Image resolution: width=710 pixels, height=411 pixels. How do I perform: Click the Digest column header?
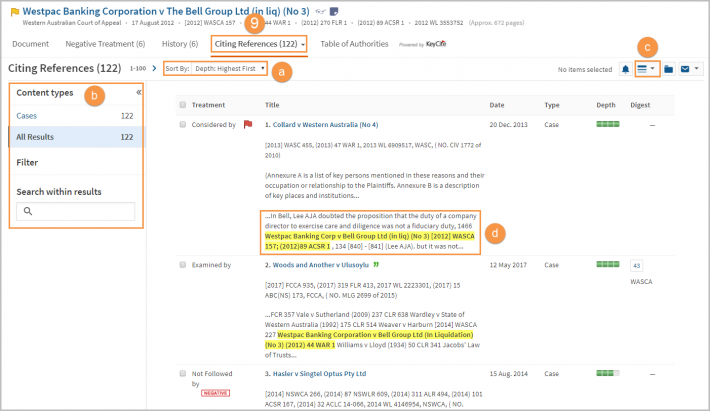click(640, 105)
